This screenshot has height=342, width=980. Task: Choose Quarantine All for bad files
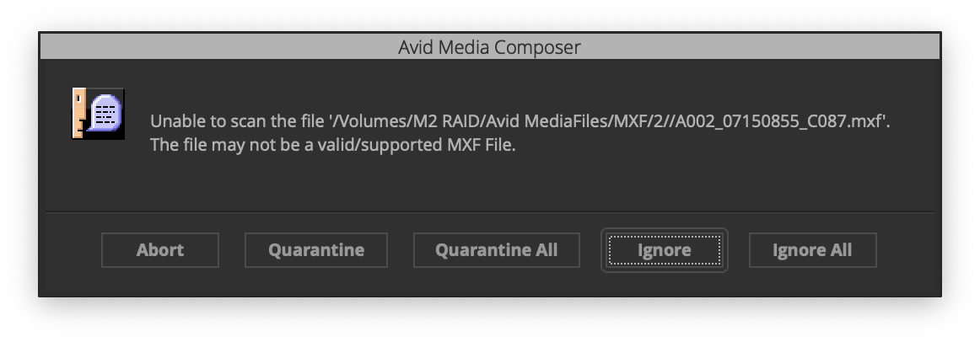pos(496,250)
